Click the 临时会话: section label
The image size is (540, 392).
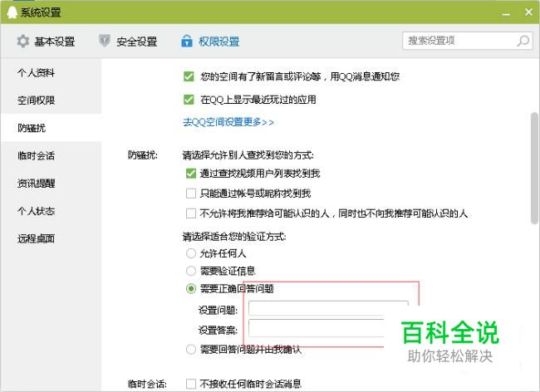(x=147, y=384)
